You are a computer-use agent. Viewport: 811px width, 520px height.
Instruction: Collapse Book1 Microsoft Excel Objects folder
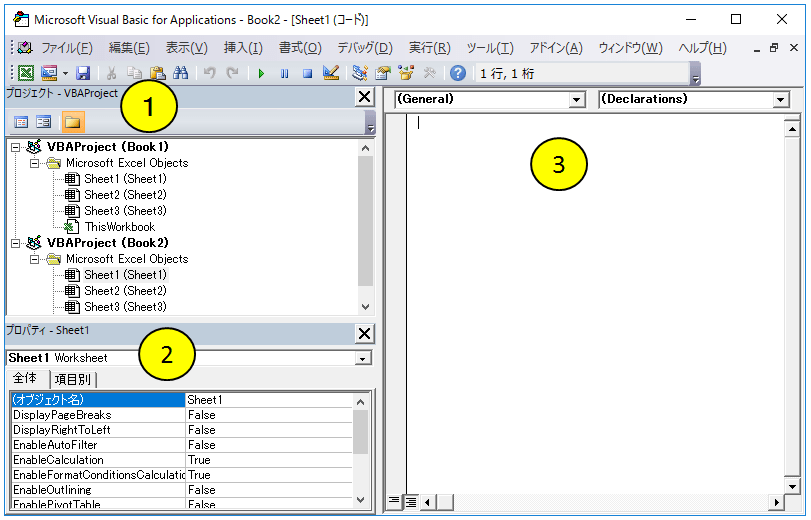(x=35, y=164)
